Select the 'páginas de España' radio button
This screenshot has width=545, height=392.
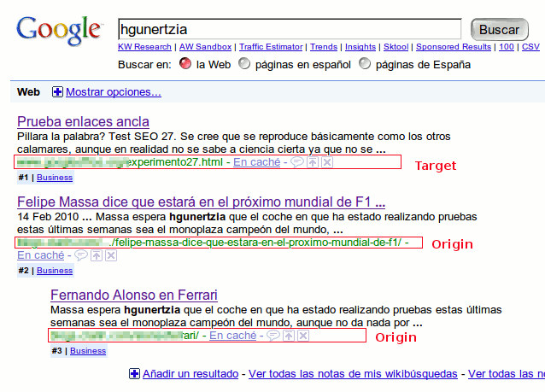coord(365,63)
